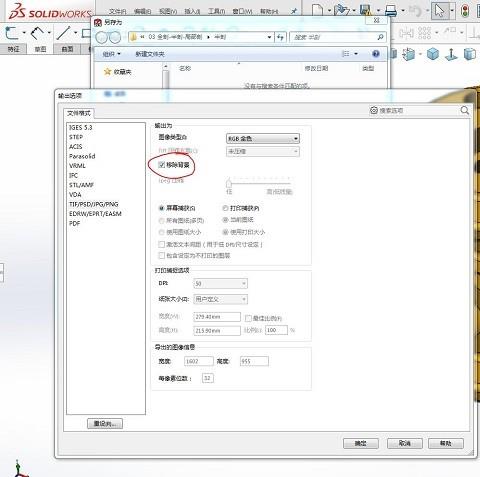Viewport: 480px width, 477px height.
Task: Click the Open file folder icon
Action: tap(341, 10)
